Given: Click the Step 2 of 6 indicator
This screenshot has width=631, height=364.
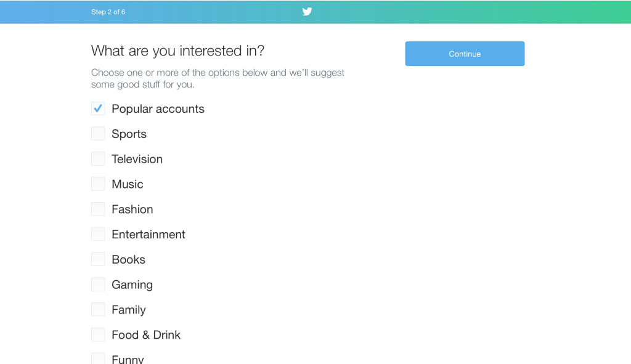Looking at the screenshot, I should point(108,12).
